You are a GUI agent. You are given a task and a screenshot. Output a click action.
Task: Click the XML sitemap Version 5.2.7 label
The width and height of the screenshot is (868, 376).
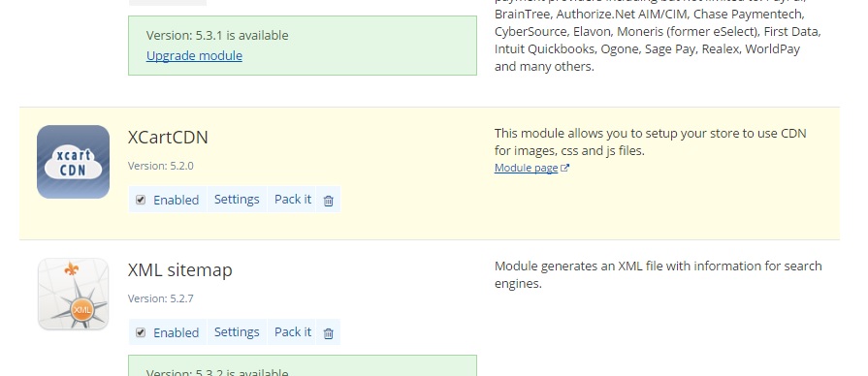(161, 298)
